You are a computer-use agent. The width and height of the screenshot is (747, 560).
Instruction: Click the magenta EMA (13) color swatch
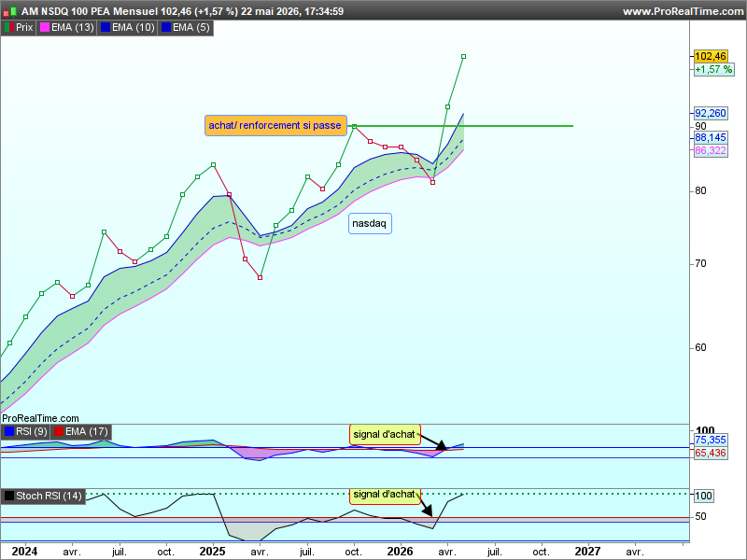coord(44,28)
